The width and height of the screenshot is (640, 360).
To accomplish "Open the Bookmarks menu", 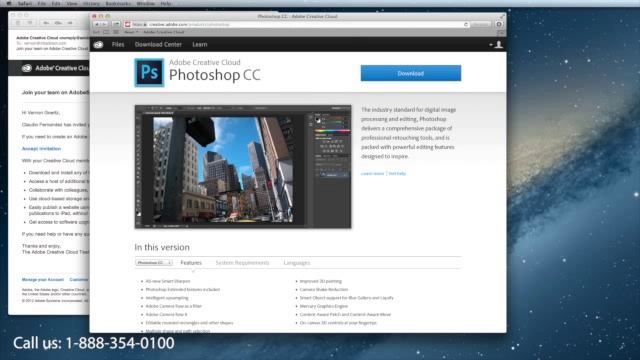I will [x=118, y=3].
